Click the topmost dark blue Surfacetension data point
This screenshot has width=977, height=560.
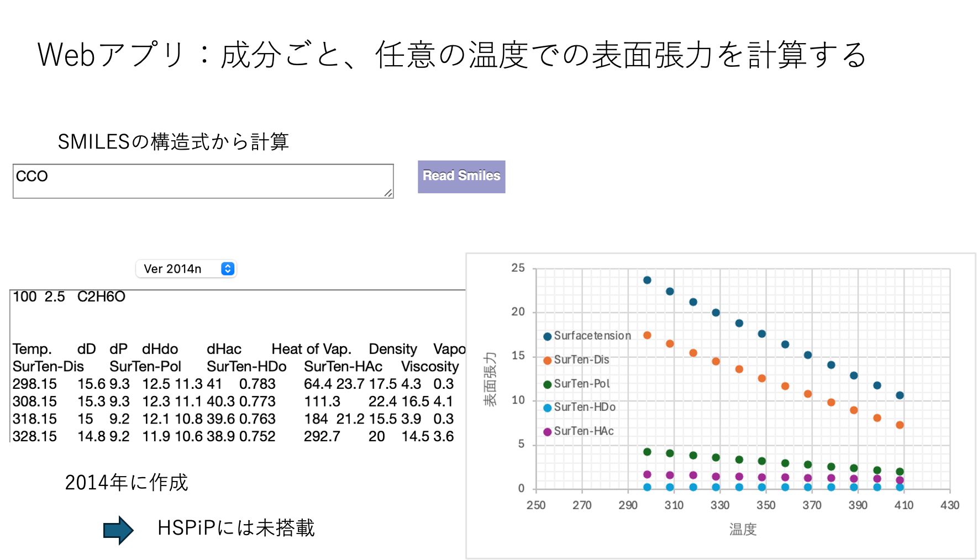point(647,280)
